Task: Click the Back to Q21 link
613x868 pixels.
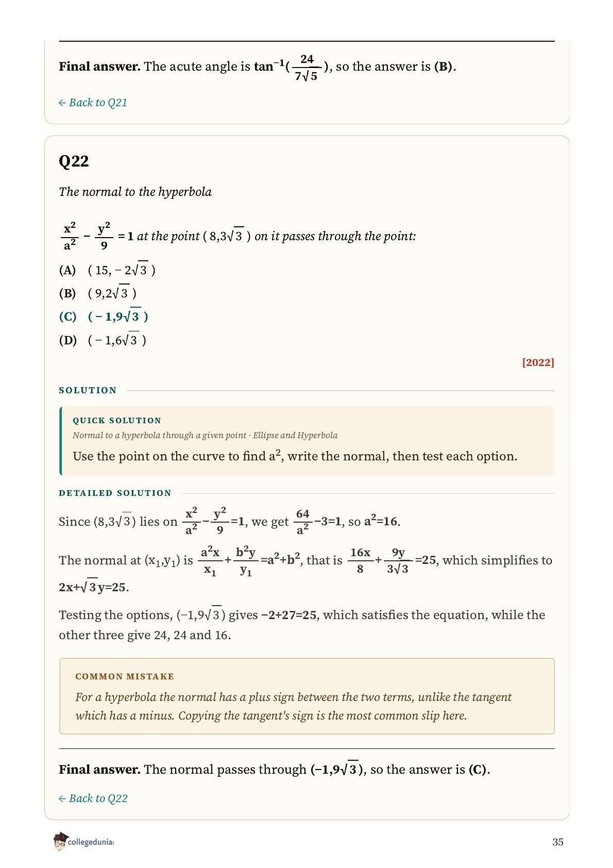Action: coord(93,103)
